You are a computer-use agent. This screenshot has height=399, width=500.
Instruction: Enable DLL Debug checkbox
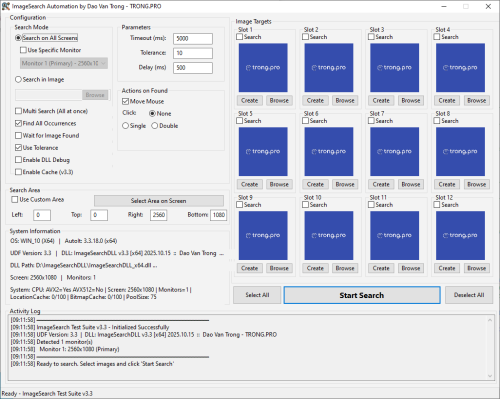43,160
